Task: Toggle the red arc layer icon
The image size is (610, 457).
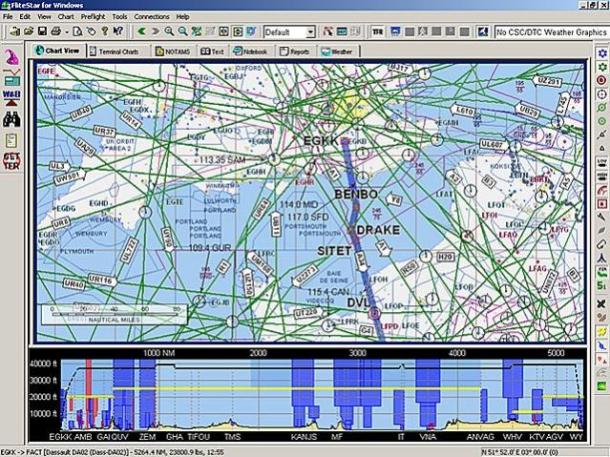Action: [602, 190]
